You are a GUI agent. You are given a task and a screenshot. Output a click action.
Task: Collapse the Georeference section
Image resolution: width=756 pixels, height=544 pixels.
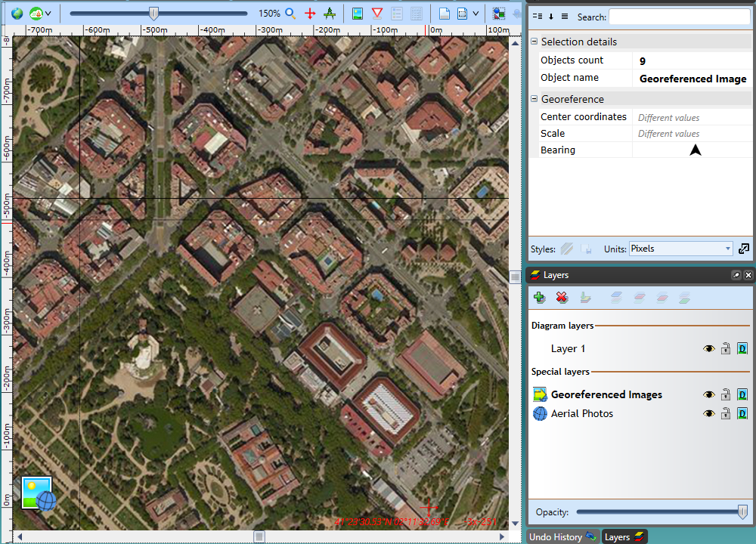click(x=533, y=99)
